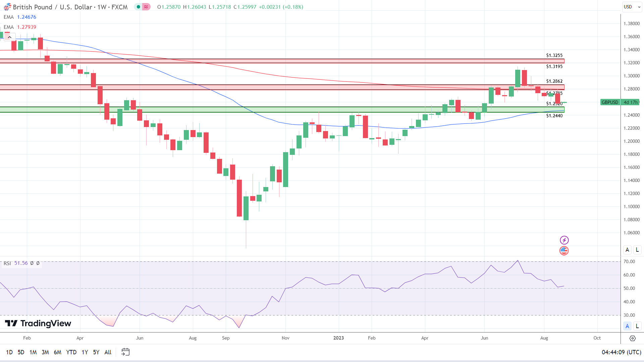Click the closing value C1.25997
The width and height of the screenshot is (644, 362).
pyautogui.click(x=245, y=7)
